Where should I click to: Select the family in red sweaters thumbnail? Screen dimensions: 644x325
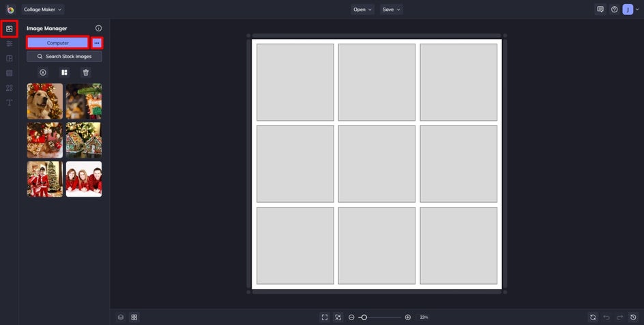84,179
